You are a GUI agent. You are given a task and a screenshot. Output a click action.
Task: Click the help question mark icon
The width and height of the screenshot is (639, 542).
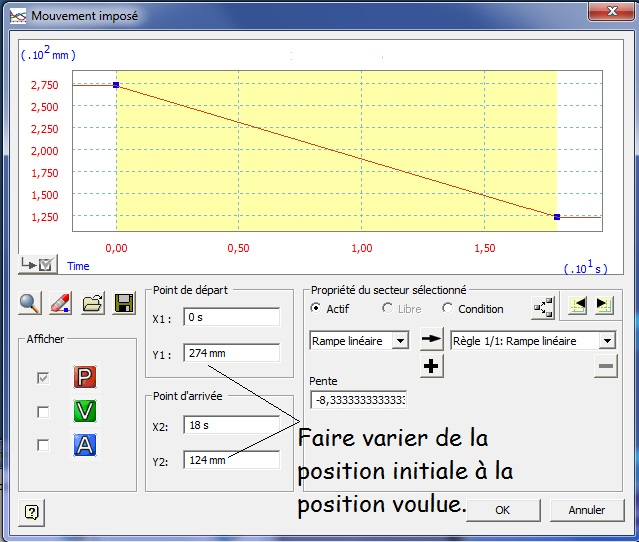(x=31, y=512)
